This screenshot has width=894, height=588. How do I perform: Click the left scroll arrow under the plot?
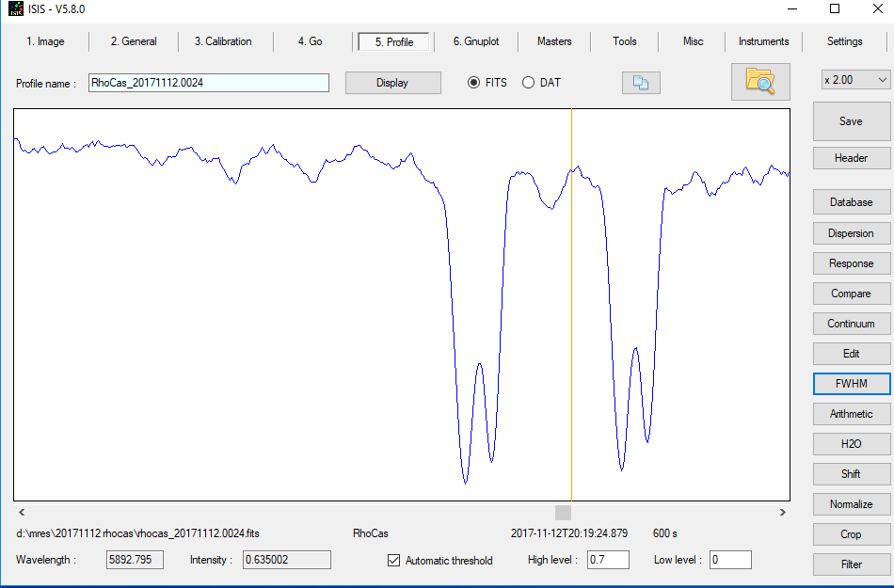coord(21,513)
